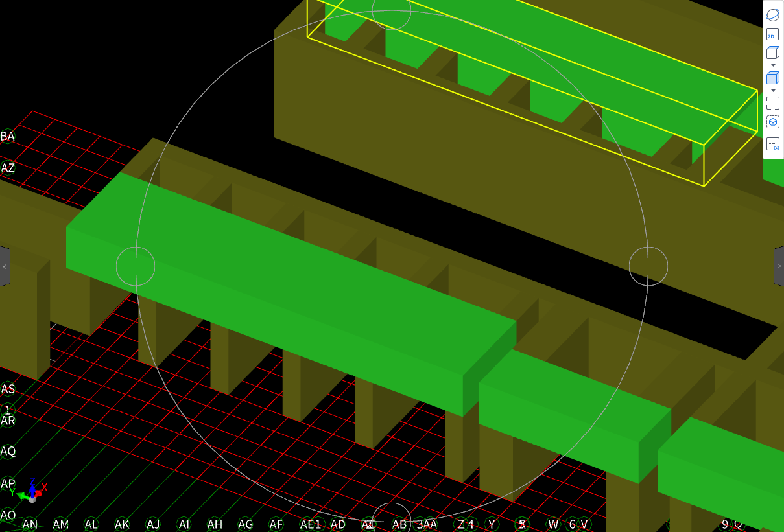Click the right orbit ring handle
The height and width of the screenshot is (532, 784).
(648, 266)
